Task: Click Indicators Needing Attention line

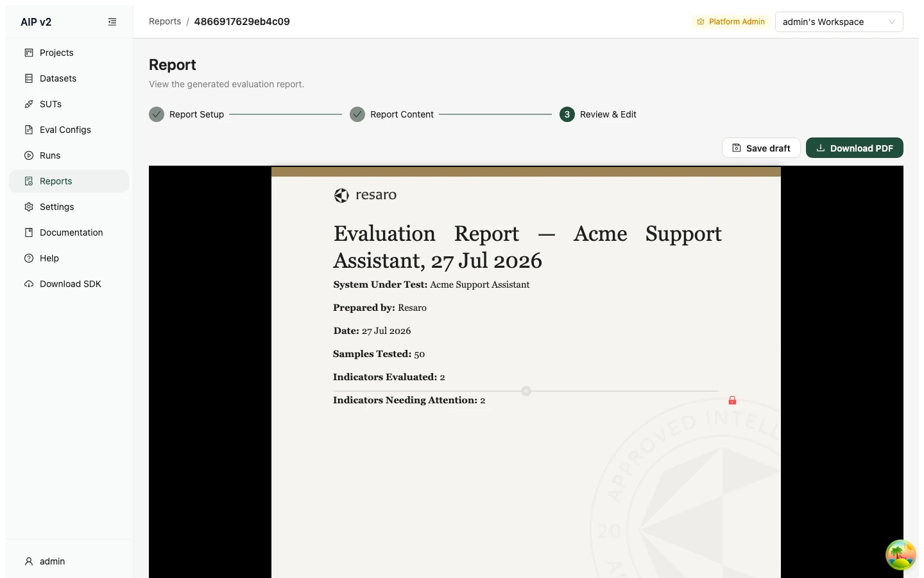Action: coord(409,400)
